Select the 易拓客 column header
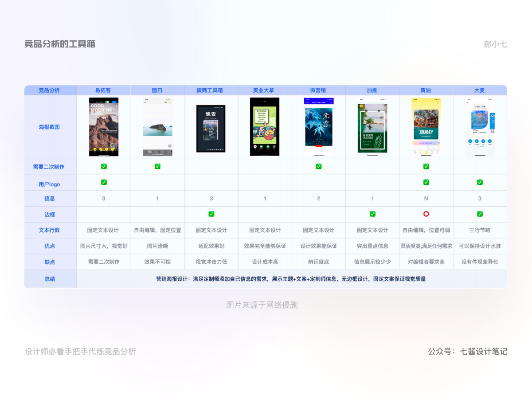The height and width of the screenshot is (399, 532). pos(104,90)
